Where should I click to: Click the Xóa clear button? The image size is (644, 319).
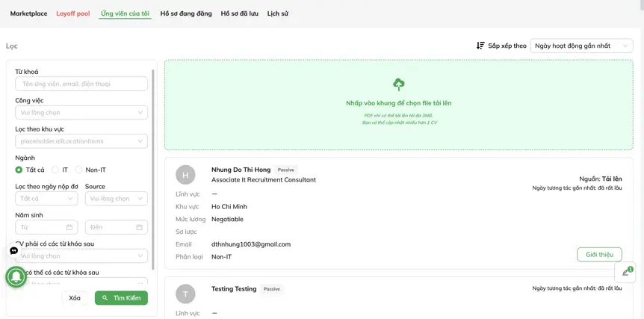pos(75,298)
